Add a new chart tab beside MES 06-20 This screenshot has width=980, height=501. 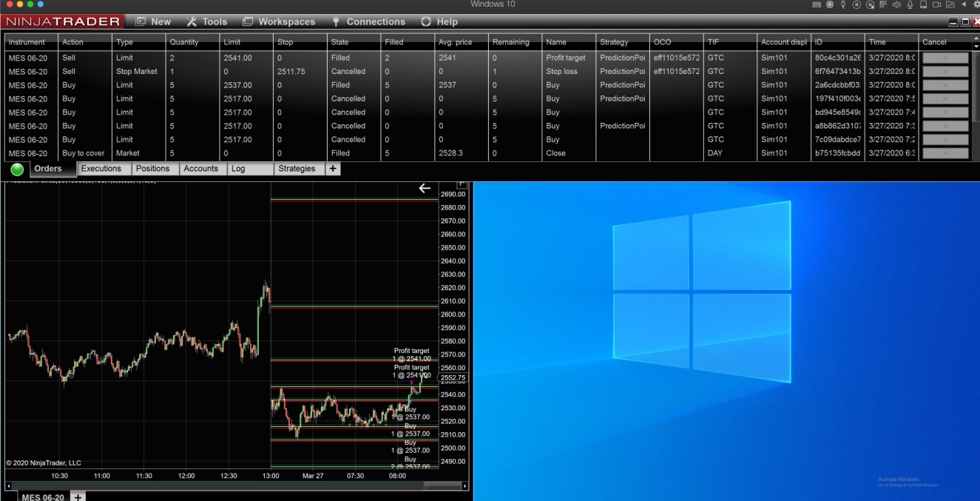pos(78,497)
